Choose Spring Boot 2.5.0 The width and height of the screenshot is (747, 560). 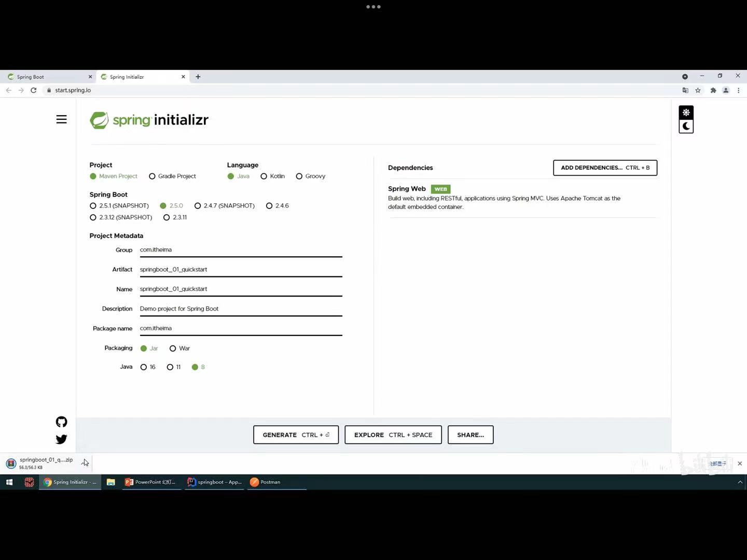click(163, 206)
